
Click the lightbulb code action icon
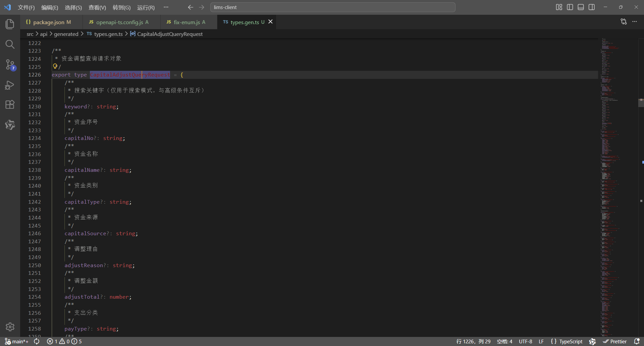(x=55, y=66)
